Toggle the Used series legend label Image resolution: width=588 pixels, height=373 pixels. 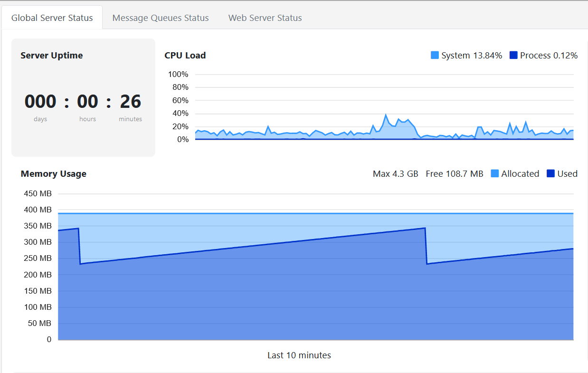[567, 174]
